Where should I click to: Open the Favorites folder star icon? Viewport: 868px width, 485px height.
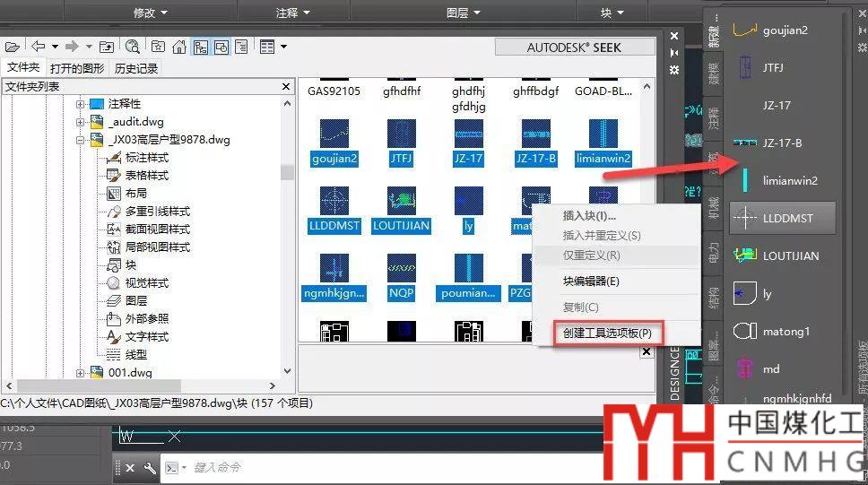point(158,47)
